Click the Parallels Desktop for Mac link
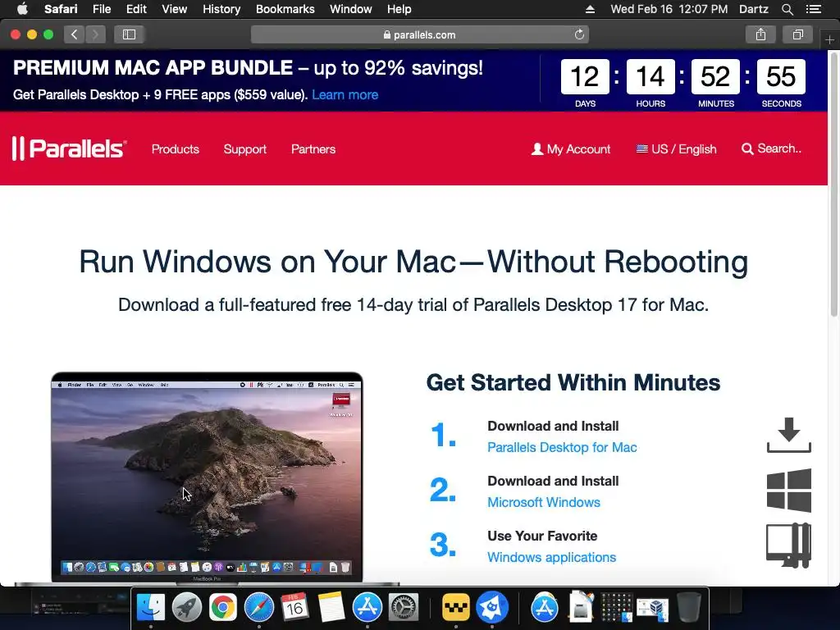Screen dimensions: 840x630 [562, 447]
